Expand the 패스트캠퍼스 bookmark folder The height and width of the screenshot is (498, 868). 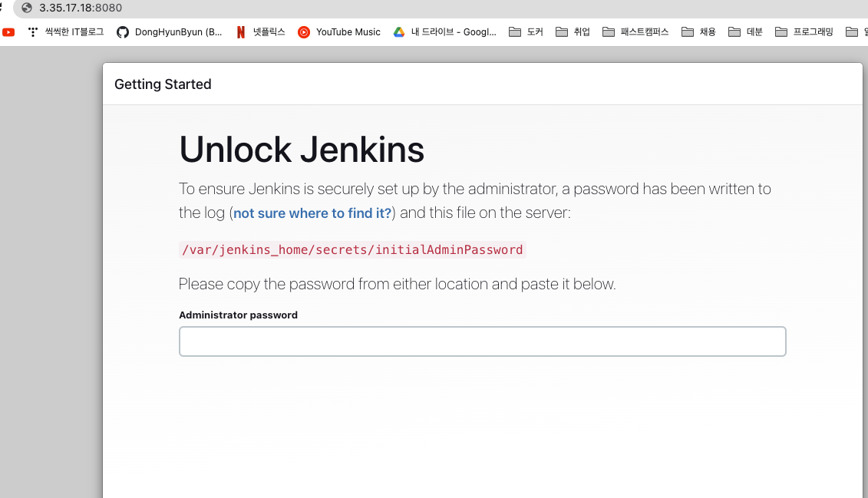(635, 32)
